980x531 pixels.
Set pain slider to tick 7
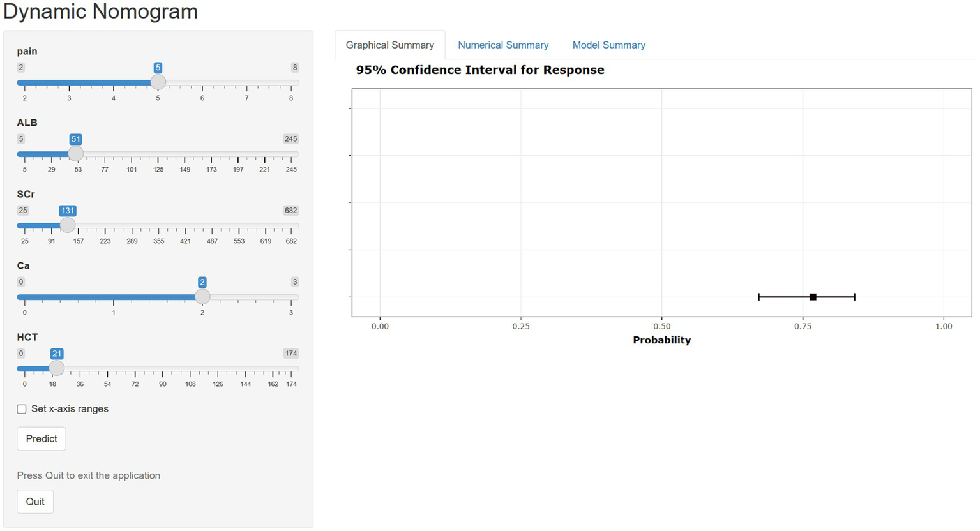pos(246,83)
